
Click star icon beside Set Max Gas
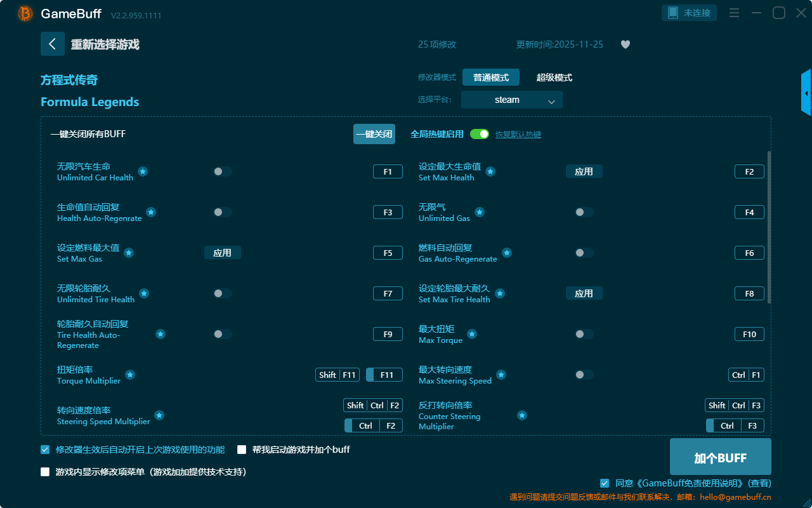click(x=129, y=253)
